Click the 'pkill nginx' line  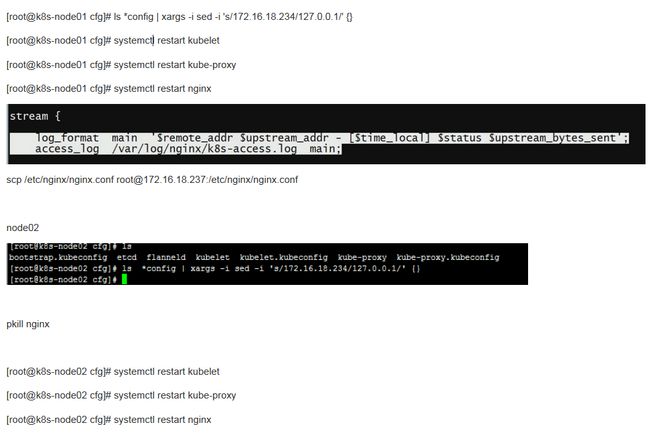[28, 324]
